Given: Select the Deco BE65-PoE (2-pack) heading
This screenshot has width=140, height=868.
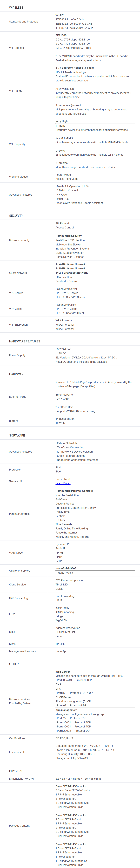Looking at the screenshot, I should [x=70, y=815].
